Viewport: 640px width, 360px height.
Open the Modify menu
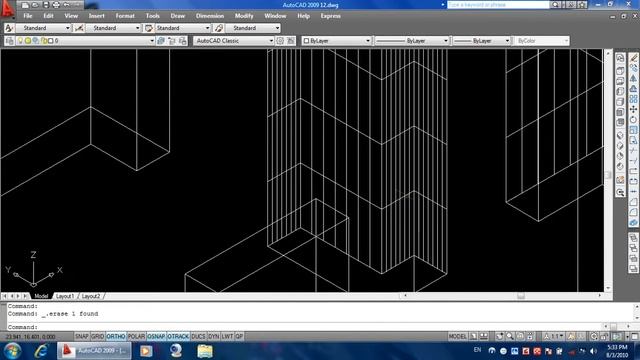coord(244,16)
